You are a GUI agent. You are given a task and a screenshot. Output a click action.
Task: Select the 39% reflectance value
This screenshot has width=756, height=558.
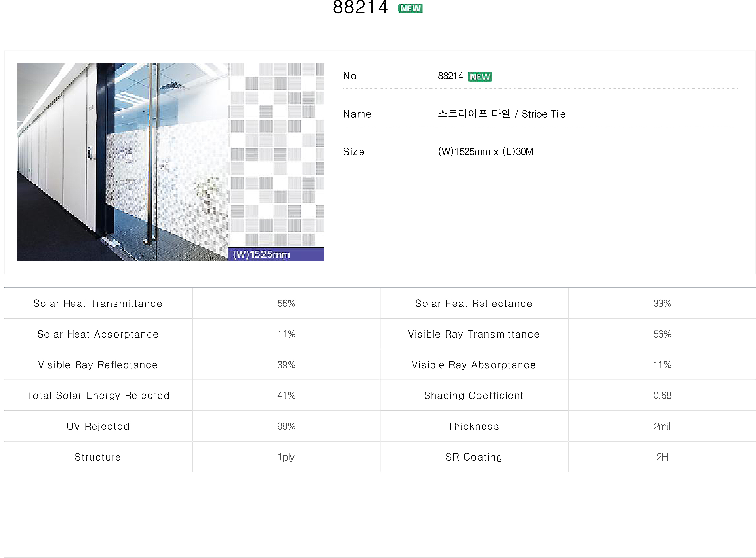click(x=287, y=365)
